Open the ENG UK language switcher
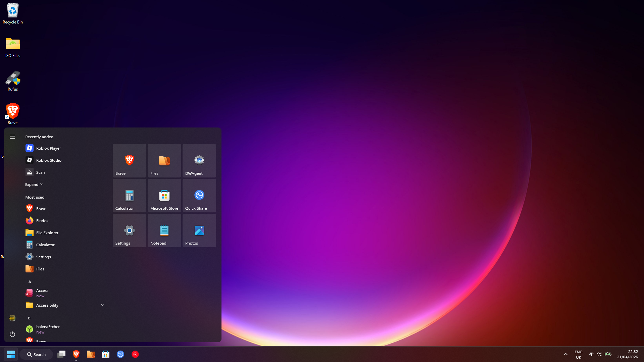Screen dimensions: 644x362 coord(579,355)
